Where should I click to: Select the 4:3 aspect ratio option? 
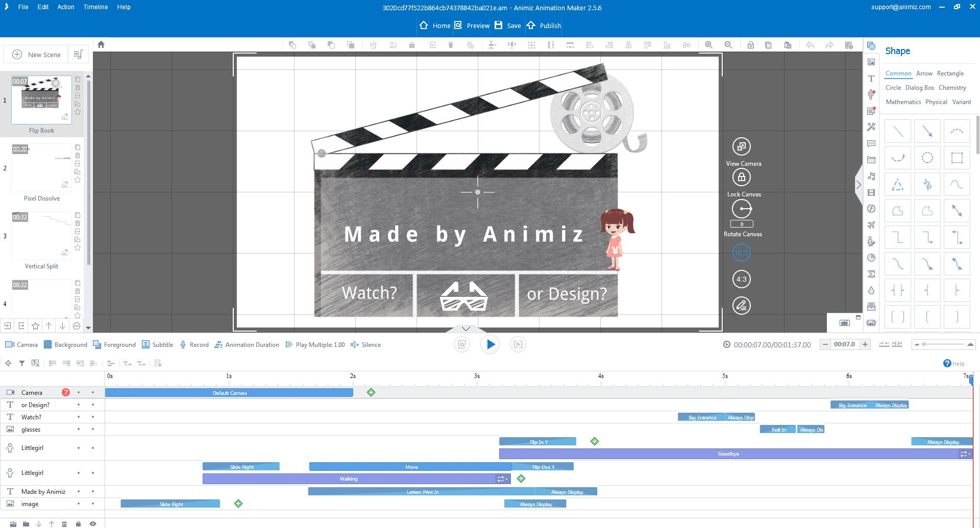point(741,279)
